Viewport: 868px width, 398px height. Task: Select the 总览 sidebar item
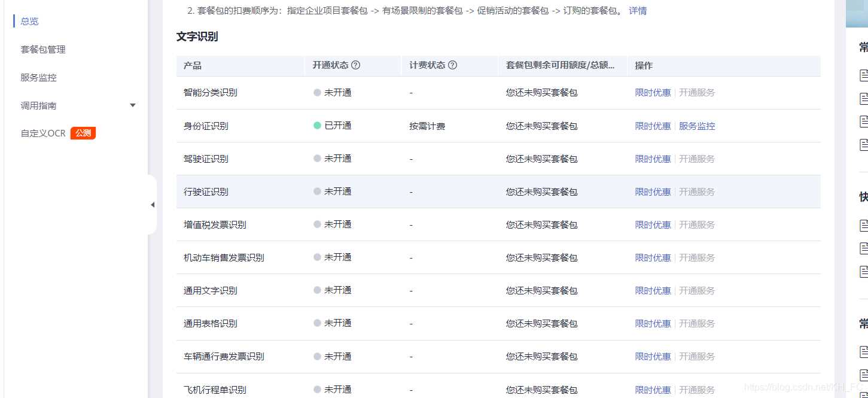coord(29,21)
